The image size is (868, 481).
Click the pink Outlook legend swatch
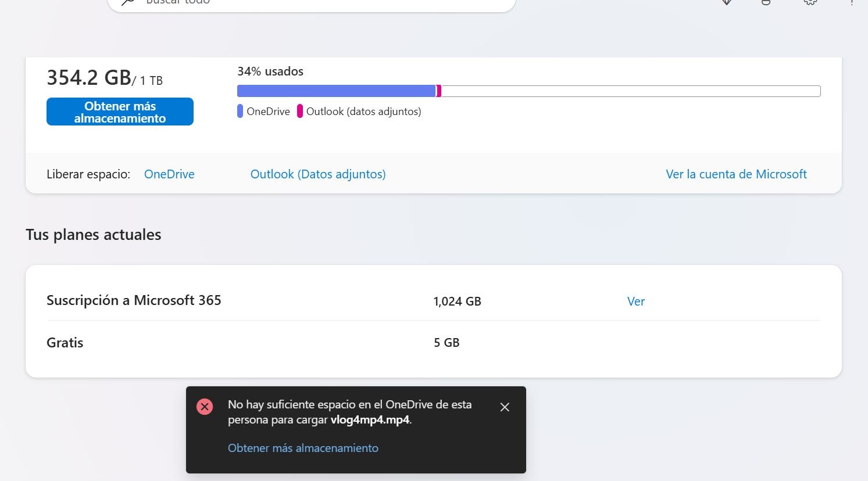point(300,111)
